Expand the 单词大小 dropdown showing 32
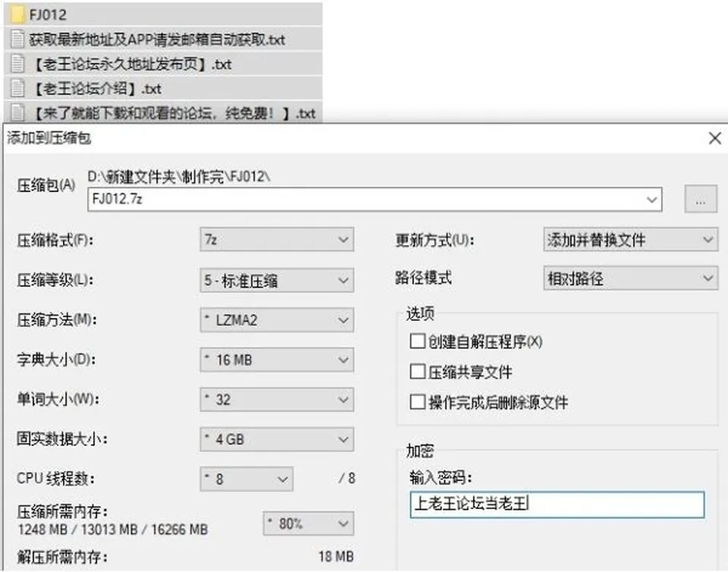728x572 pixels. pyautogui.click(x=277, y=400)
